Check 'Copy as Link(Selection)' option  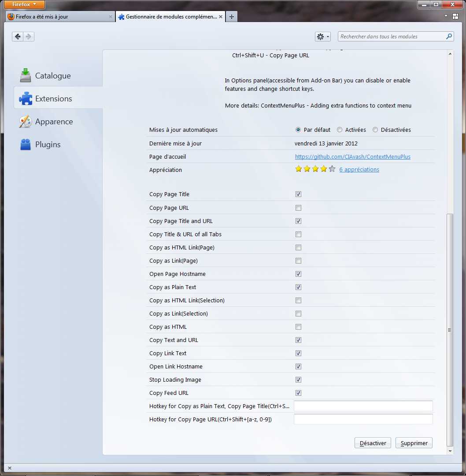click(298, 314)
